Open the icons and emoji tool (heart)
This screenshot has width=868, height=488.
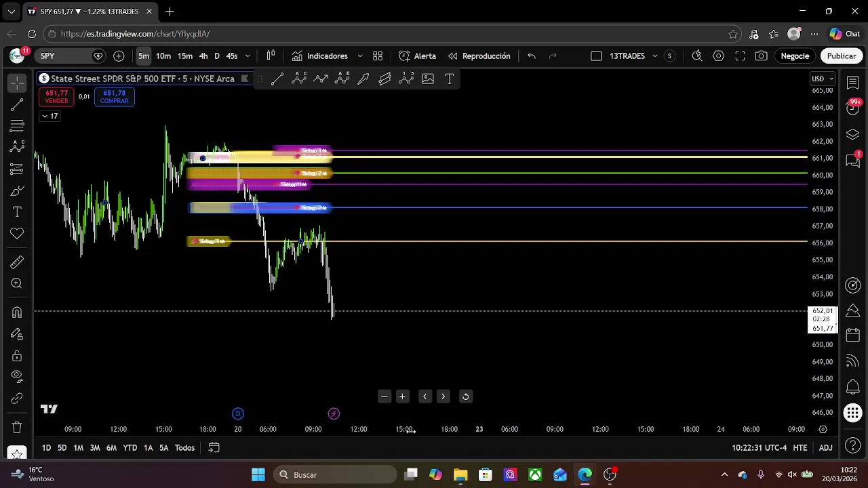tap(17, 234)
